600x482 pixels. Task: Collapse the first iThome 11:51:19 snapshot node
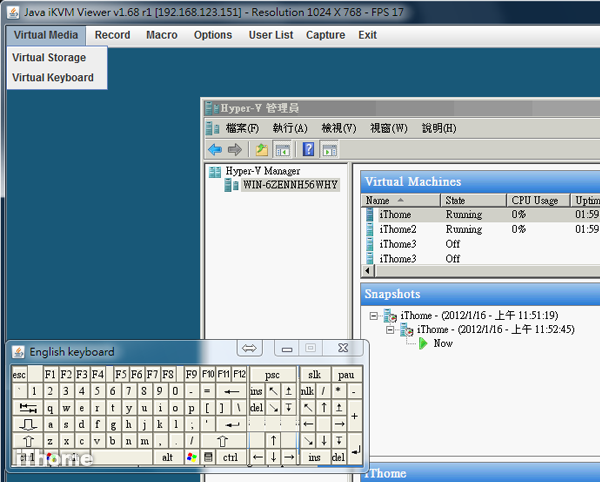coord(375,315)
